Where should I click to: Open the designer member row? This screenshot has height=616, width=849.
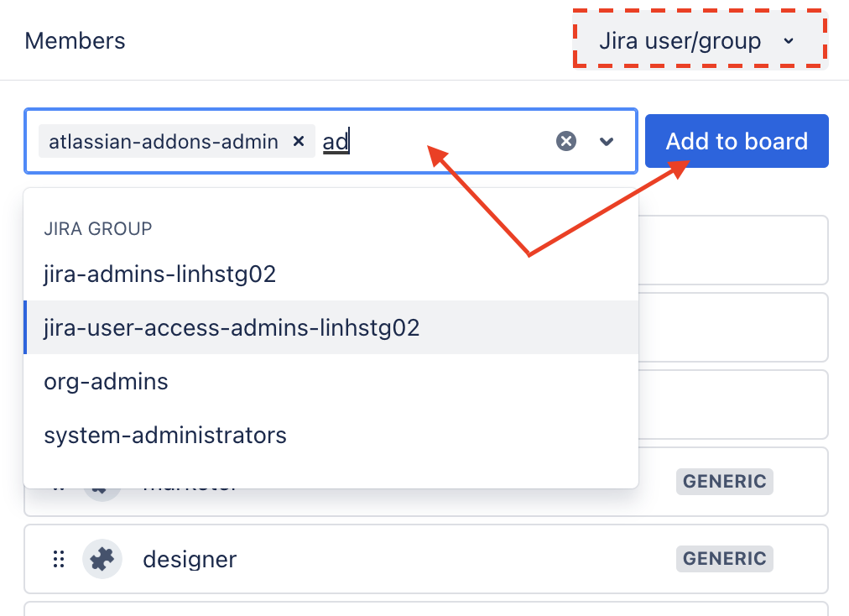[x=425, y=559]
